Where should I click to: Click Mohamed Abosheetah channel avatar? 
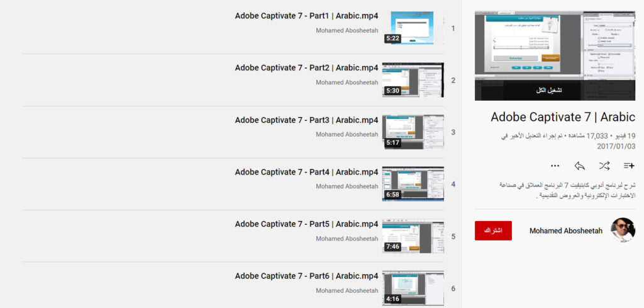tap(623, 231)
